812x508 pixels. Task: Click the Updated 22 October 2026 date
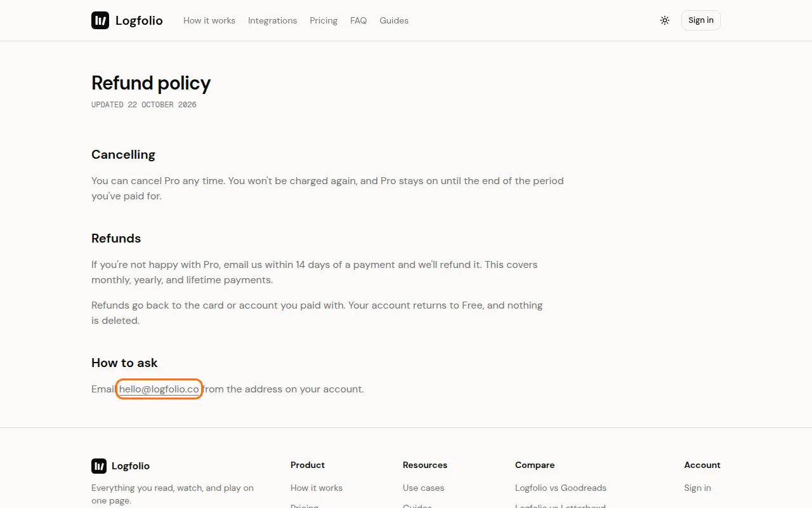point(144,105)
